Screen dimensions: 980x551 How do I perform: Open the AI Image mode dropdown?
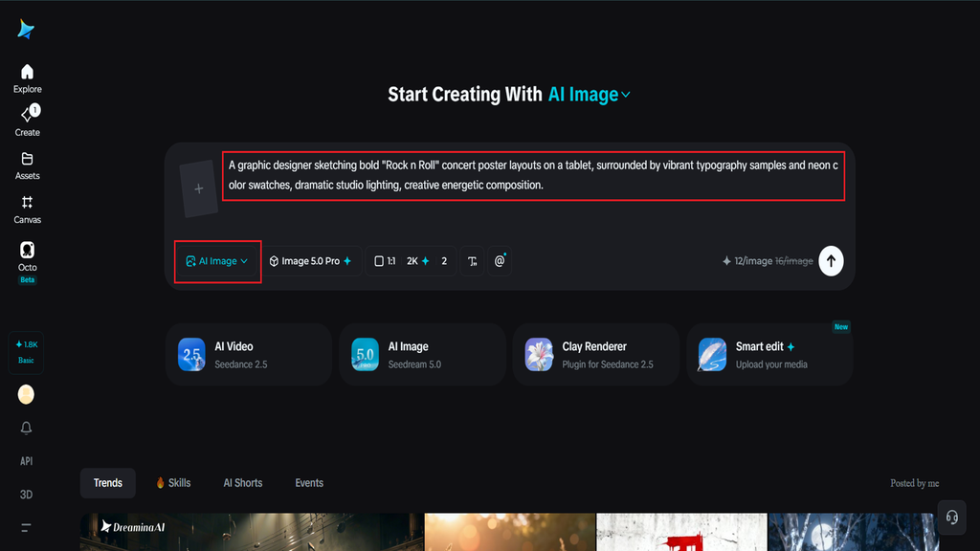click(217, 261)
